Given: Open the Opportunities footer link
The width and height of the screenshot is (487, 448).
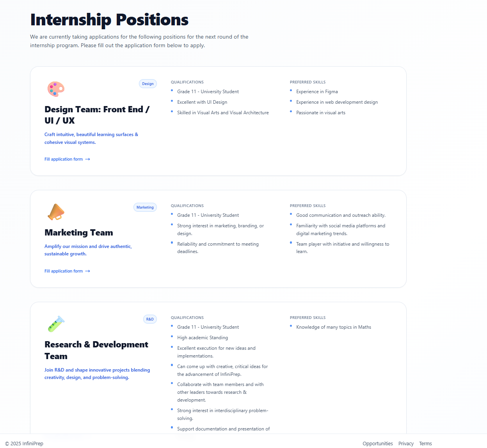Looking at the screenshot, I should pyautogui.click(x=378, y=444).
